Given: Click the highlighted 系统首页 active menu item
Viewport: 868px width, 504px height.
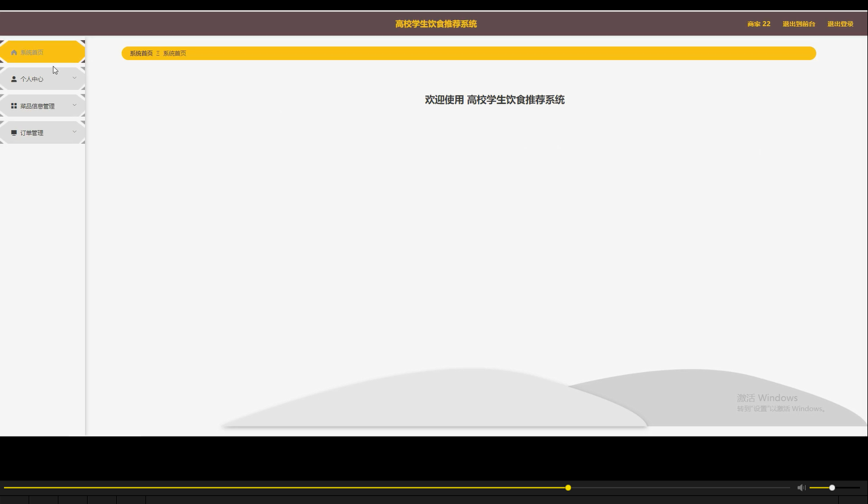Looking at the screenshot, I should tap(43, 52).
